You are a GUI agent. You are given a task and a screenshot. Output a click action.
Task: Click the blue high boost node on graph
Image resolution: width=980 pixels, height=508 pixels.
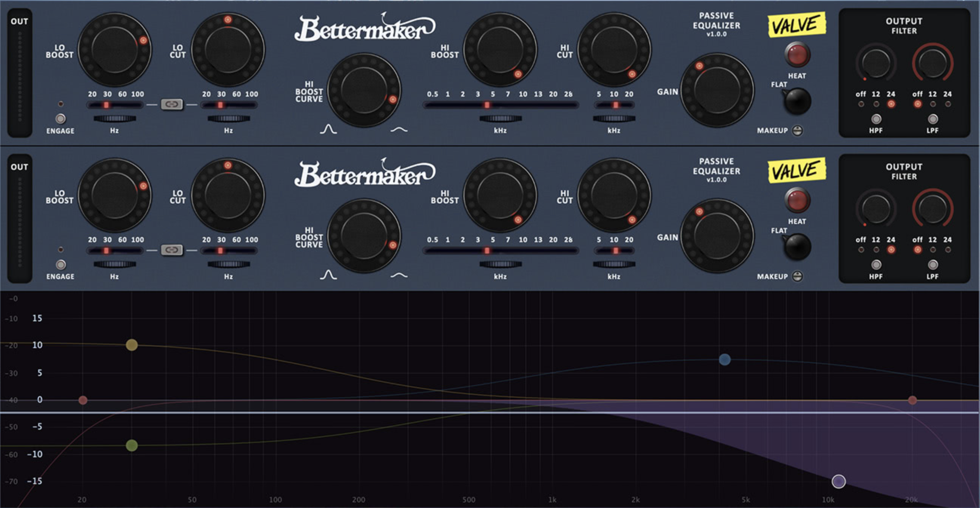(725, 359)
